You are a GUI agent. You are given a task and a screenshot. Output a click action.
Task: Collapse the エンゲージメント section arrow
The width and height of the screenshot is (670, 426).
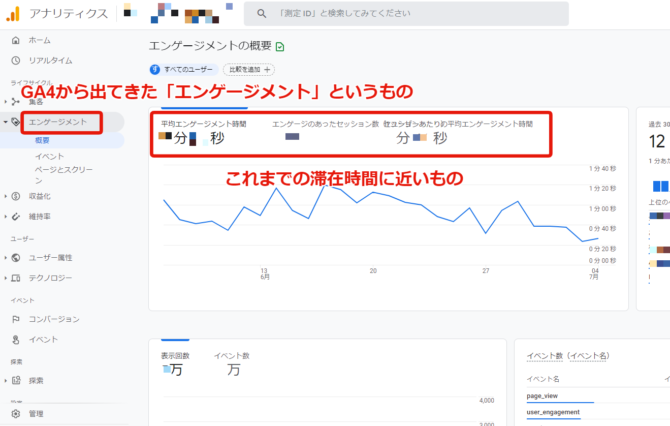pyautogui.click(x=6, y=122)
